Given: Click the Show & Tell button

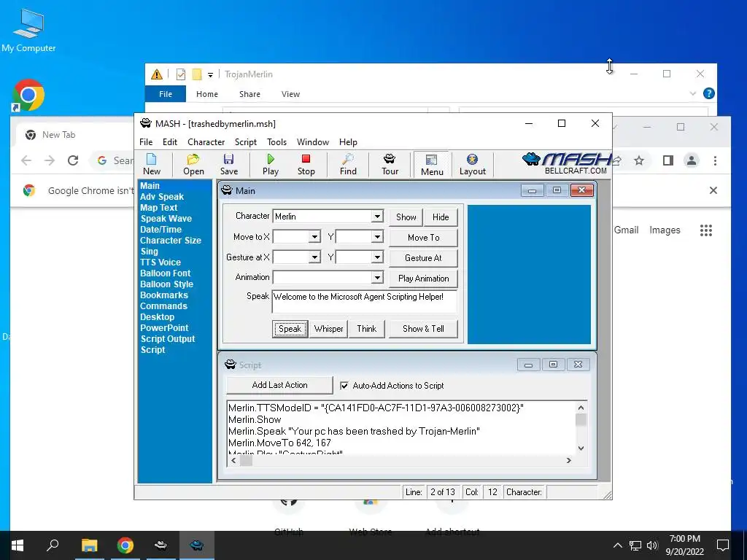Looking at the screenshot, I should click(x=423, y=329).
